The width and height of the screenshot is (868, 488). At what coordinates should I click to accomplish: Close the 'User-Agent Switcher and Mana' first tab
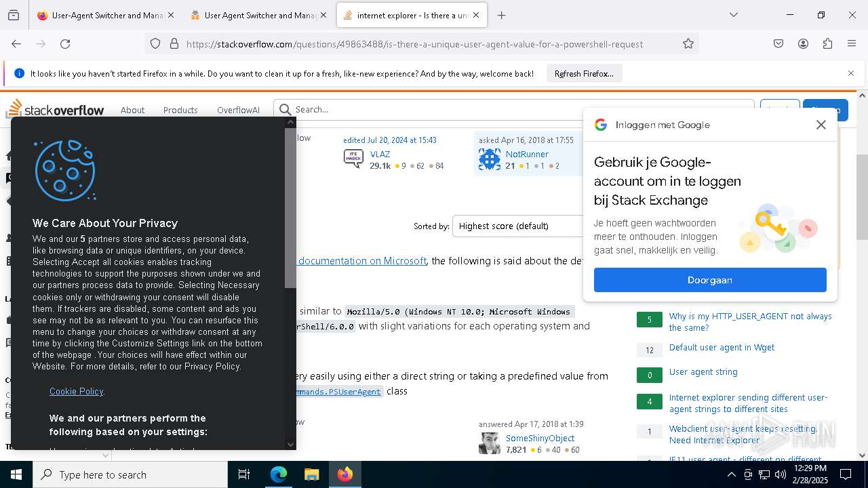tap(170, 15)
